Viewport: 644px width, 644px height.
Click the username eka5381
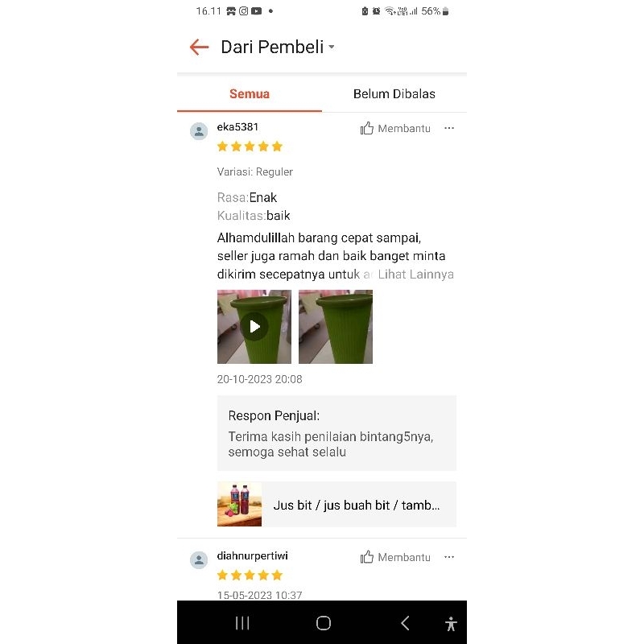[x=237, y=127]
